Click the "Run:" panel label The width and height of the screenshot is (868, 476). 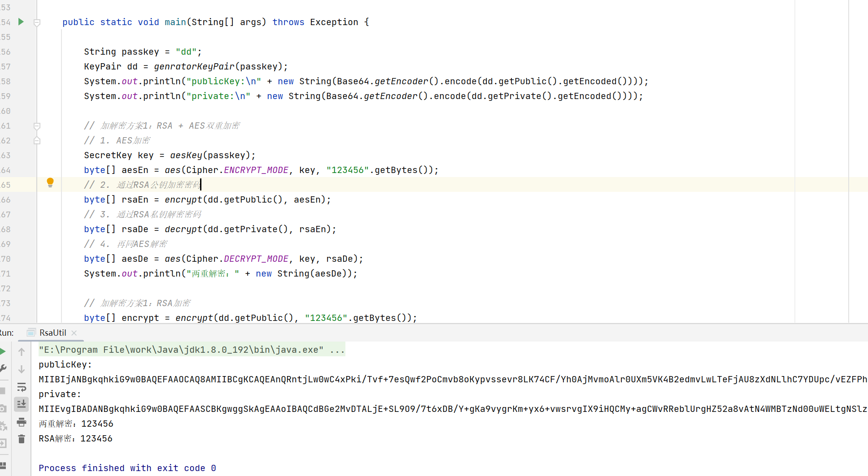click(7, 333)
